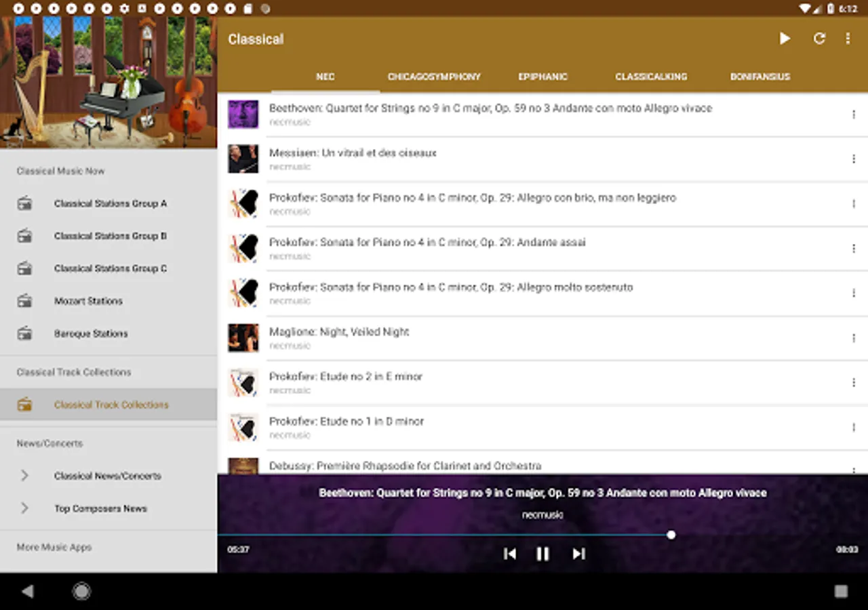This screenshot has height=610, width=868.
Task: Click the radio icon beside Classical Stations Group B
Action: (24, 236)
